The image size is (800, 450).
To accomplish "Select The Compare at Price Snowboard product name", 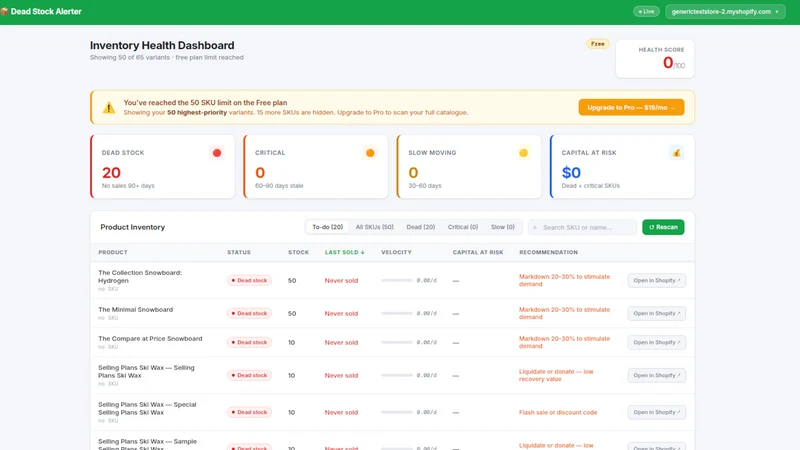I will click(x=150, y=339).
